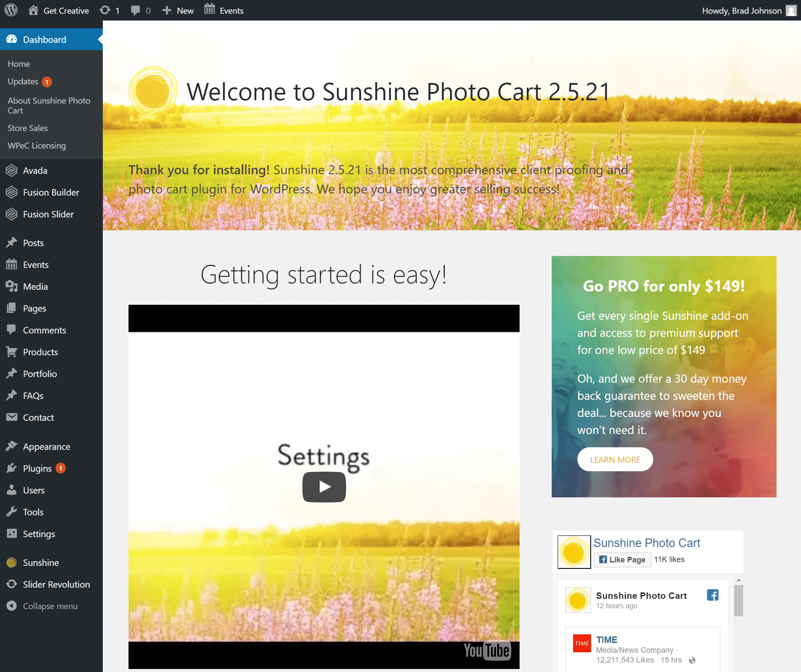801x672 pixels.
Task: Click the Fusion Slider icon
Action: click(12, 214)
